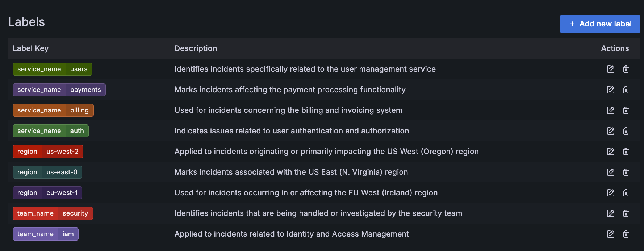Image resolution: width=644 pixels, height=251 pixels.
Task: Delete the region us-west-2 label
Action: [x=626, y=152]
